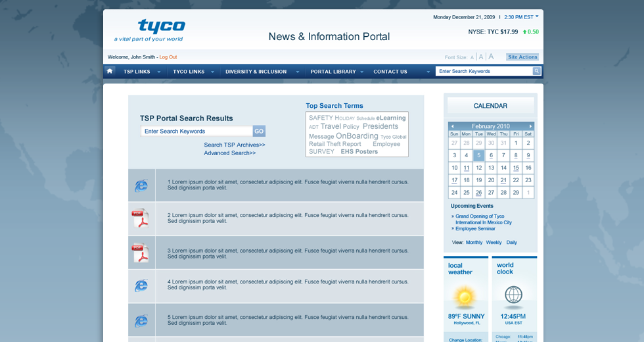Click the sunny weather icon
Image resolution: width=644 pixels, height=342 pixels.
(465, 297)
